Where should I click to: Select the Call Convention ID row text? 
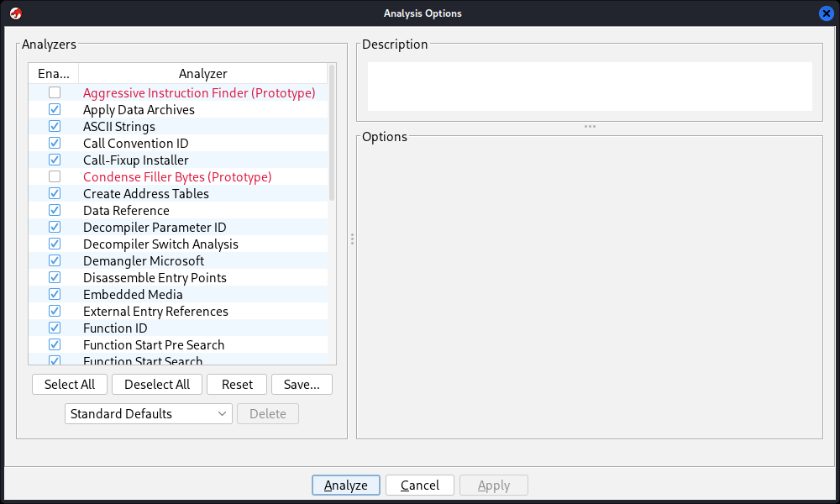coord(135,143)
